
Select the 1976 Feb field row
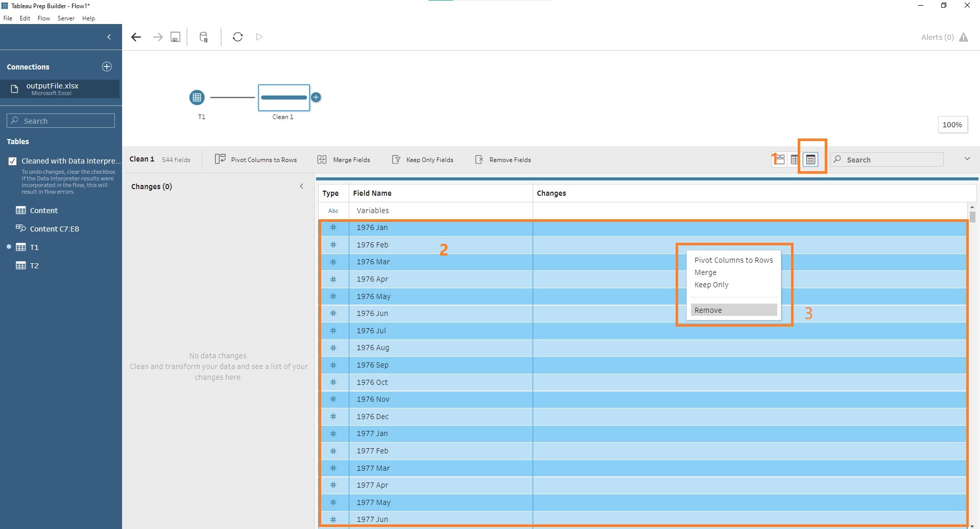(643, 245)
